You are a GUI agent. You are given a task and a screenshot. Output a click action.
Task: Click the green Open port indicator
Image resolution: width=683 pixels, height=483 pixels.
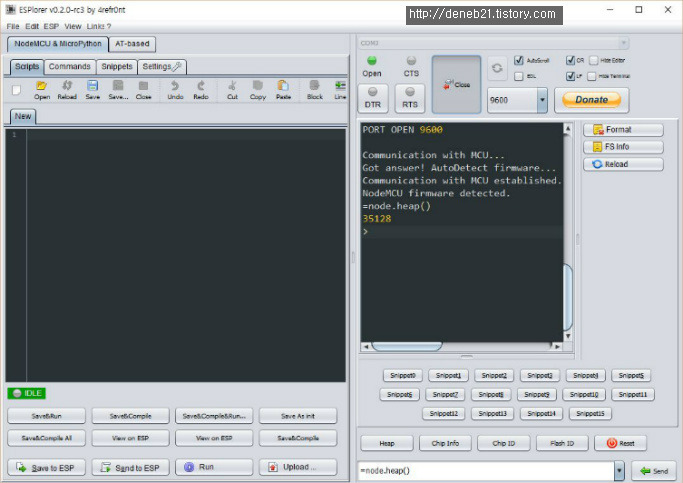pos(372,61)
